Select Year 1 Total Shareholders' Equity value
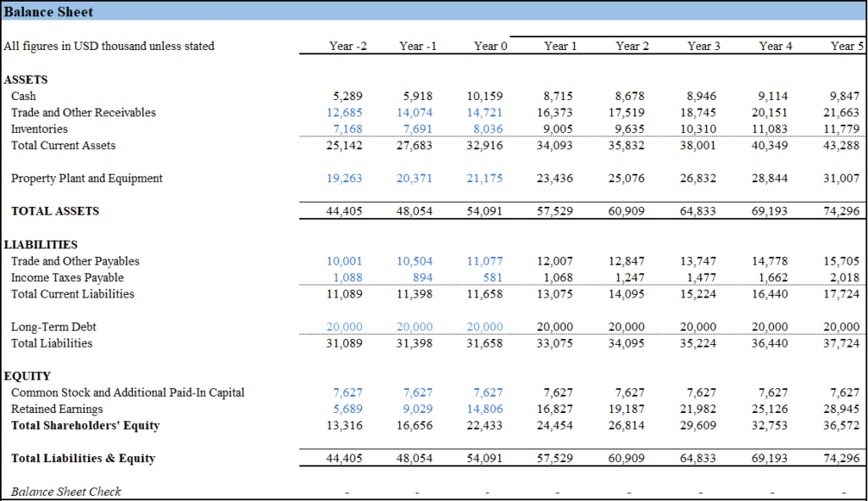This screenshot has height=501, width=868. click(559, 426)
